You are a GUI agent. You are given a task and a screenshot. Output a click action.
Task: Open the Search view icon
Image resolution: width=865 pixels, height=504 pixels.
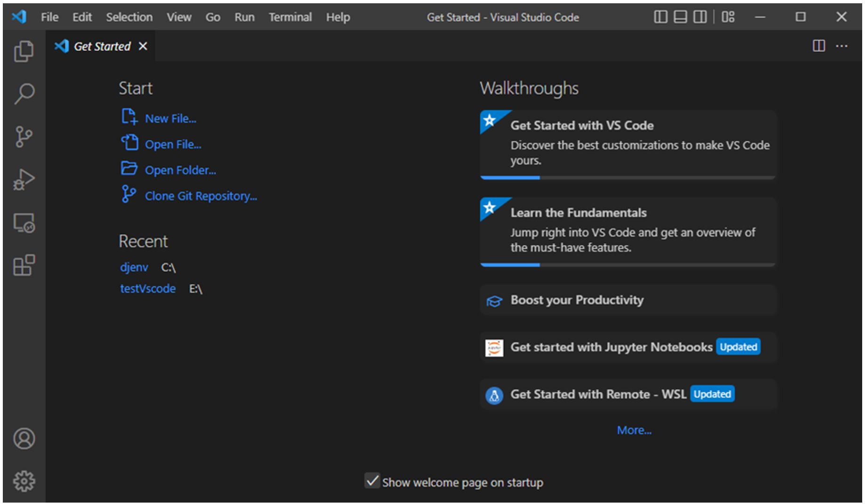24,94
